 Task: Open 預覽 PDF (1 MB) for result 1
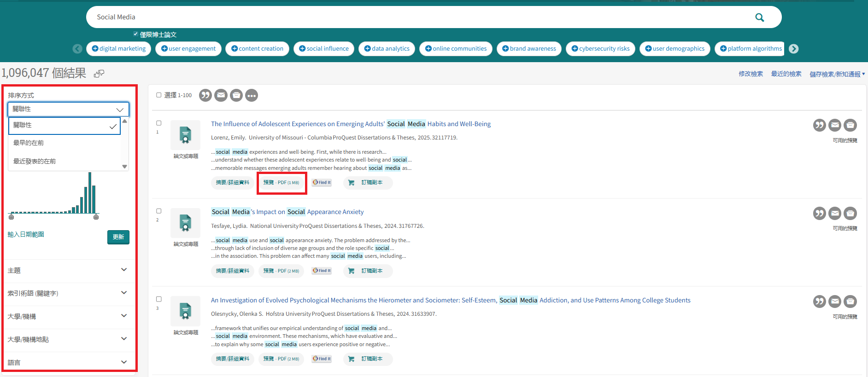click(x=281, y=183)
